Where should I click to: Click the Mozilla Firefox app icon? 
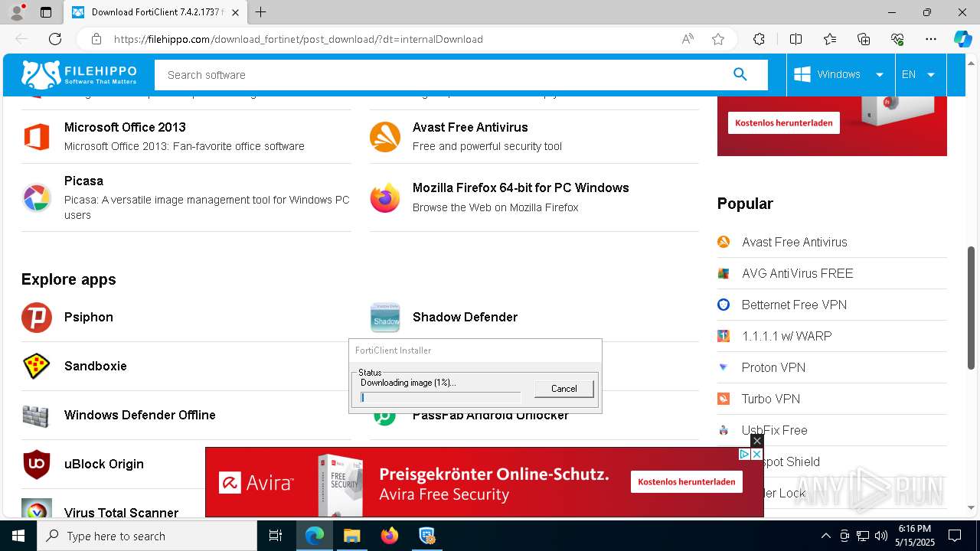point(384,198)
